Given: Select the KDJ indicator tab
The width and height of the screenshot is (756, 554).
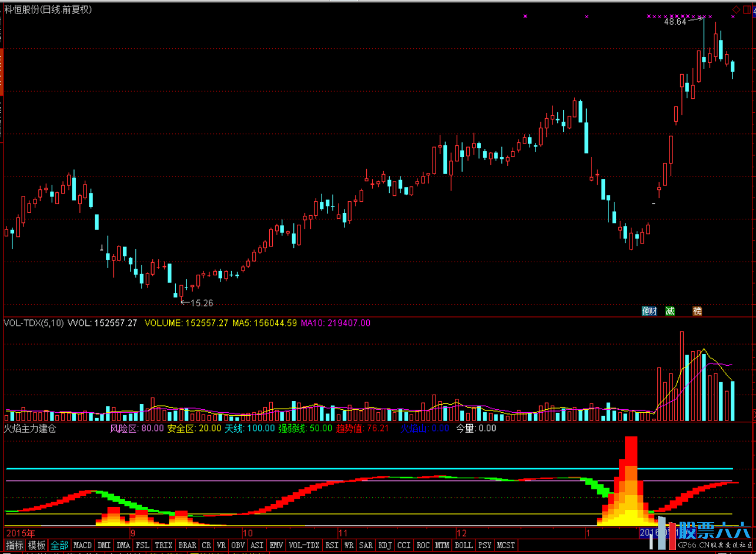Looking at the screenshot, I should [385, 545].
